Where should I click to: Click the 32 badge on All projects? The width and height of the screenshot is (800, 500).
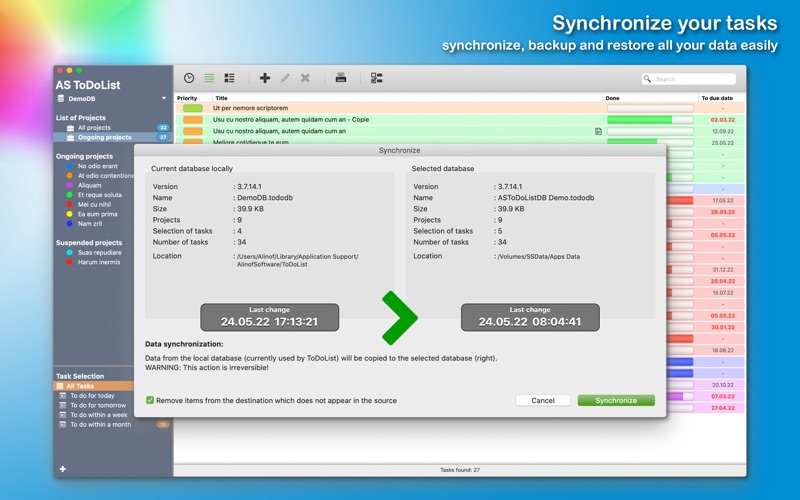[163, 128]
